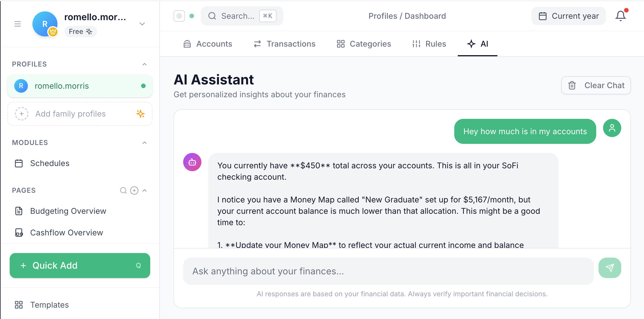Open Templates from the sidebar
Viewport: 644px width, 319px height.
tap(49, 305)
